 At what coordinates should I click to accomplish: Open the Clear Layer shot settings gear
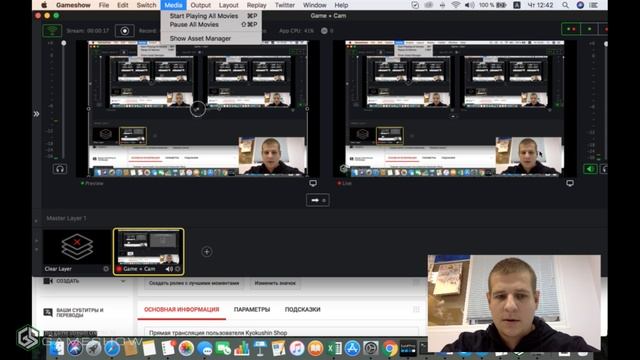(106, 269)
